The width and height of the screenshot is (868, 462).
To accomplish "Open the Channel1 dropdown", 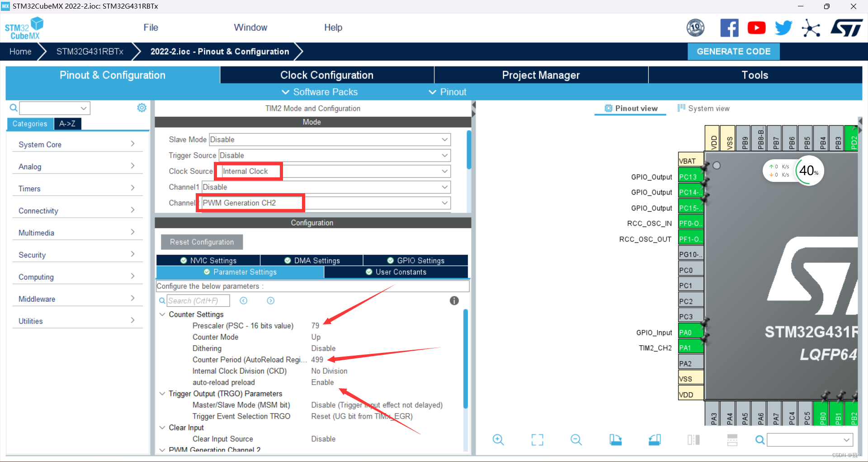I will [x=326, y=187].
